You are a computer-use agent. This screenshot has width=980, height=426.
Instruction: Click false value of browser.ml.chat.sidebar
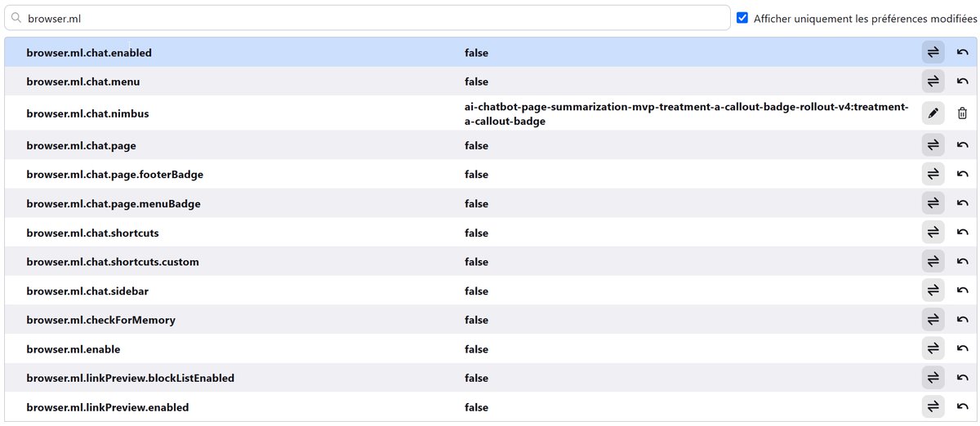[476, 291]
